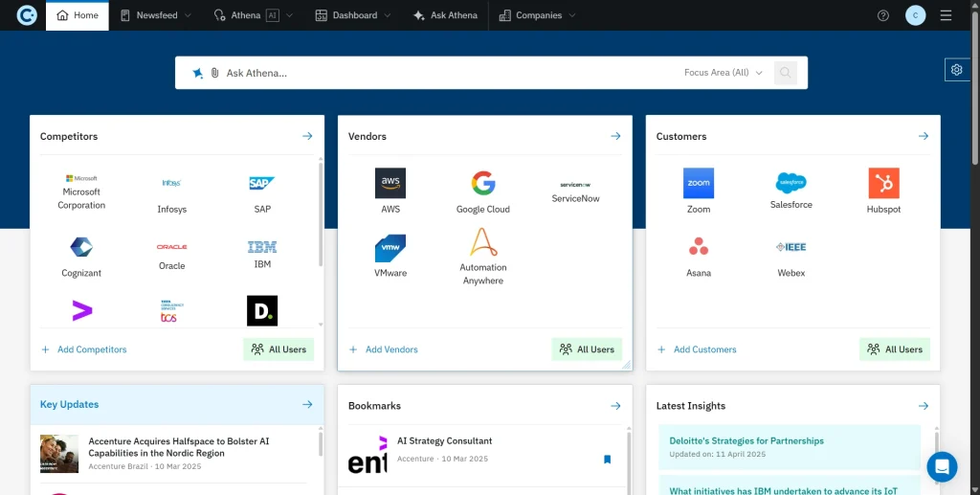The height and width of the screenshot is (495, 980).
Task: Click the Vendors panel resize handle
Action: (x=626, y=365)
